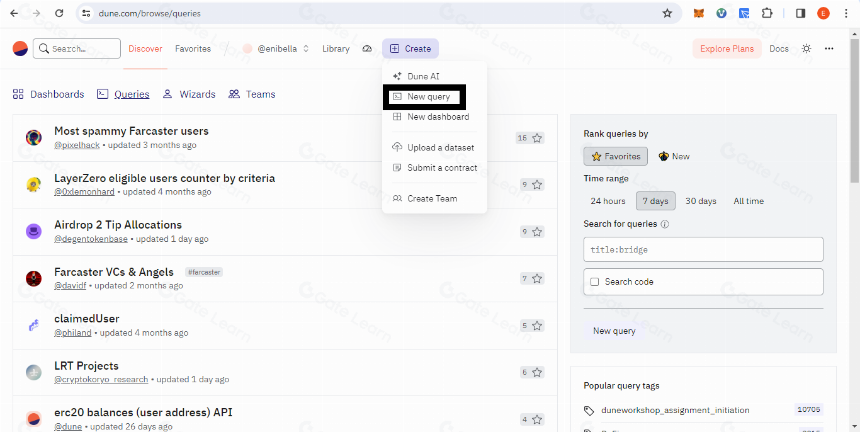Open the Dune three-dot more menu
Viewport: 860px width, 432px height.
tap(829, 49)
